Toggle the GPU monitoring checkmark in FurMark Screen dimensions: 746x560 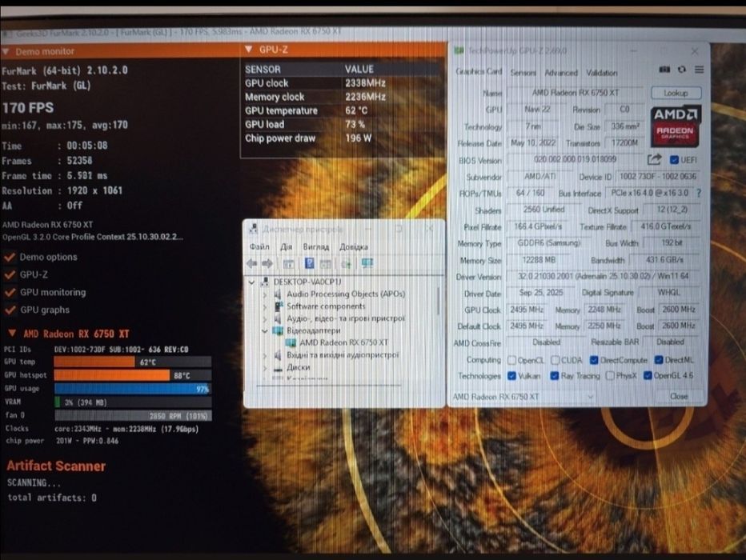(10, 292)
